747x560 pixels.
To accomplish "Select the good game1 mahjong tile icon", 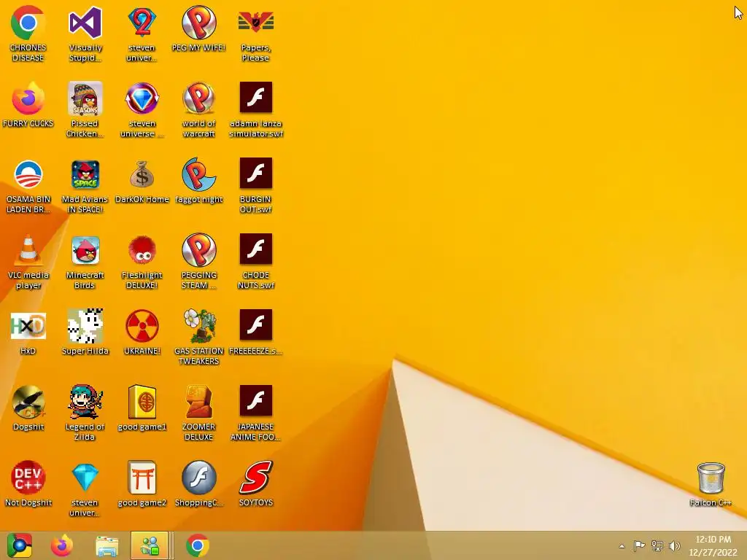I will (x=142, y=408).
